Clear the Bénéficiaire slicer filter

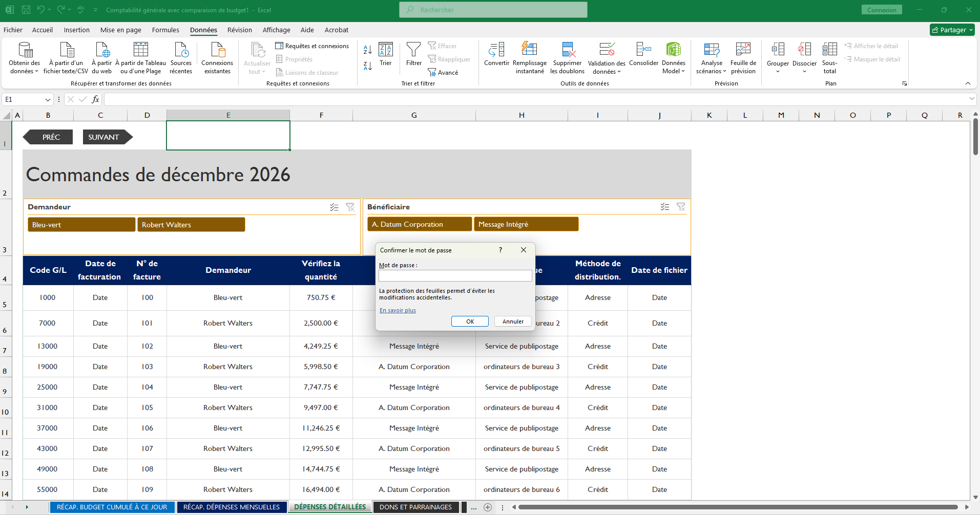681,207
